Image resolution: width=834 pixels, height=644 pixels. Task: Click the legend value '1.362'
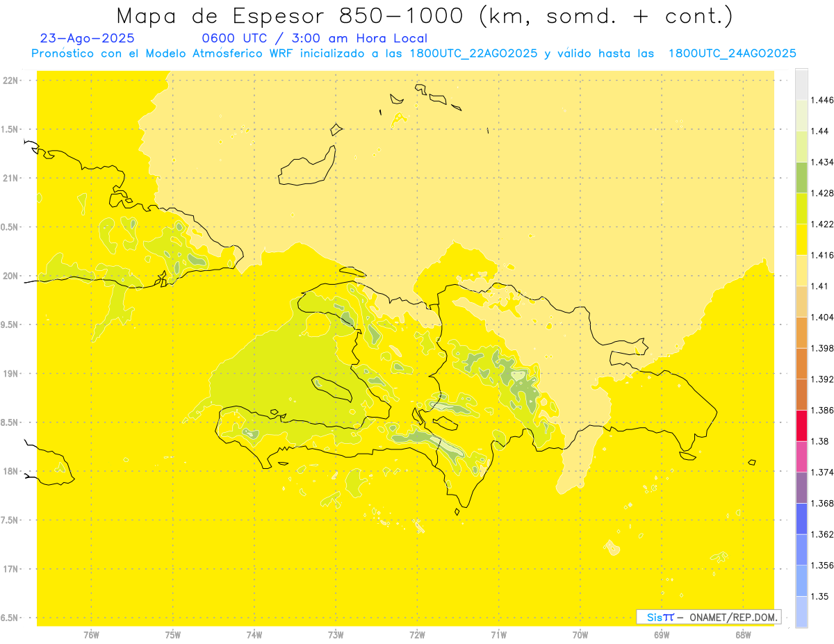pos(821,534)
